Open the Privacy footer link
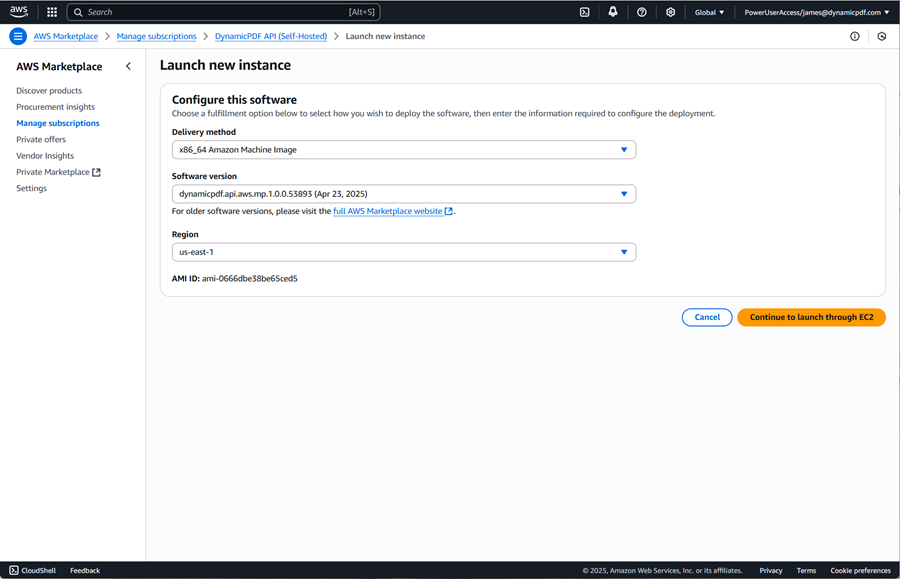 (x=771, y=570)
